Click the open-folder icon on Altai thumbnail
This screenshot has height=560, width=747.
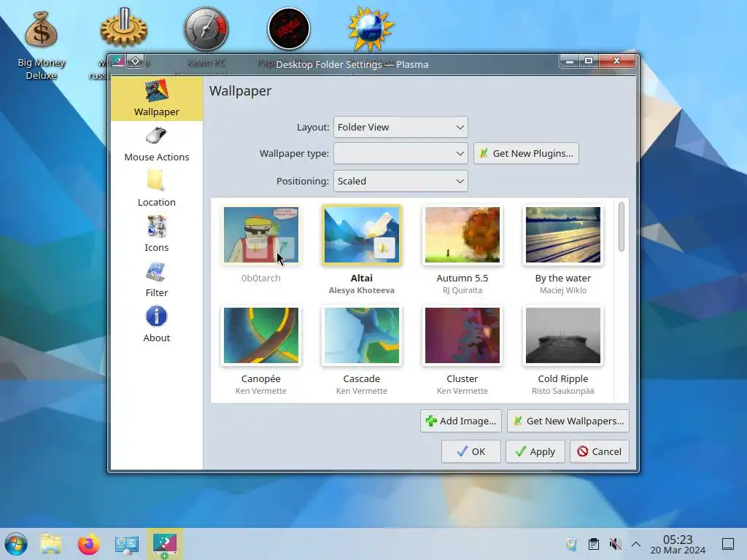point(384,248)
